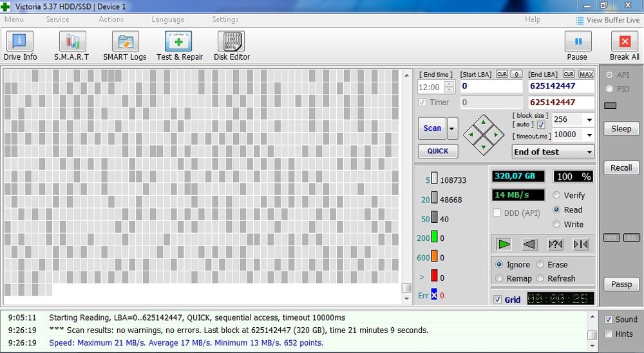The width and height of the screenshot is (644, 353).
Task: Toggle the auto block size checkbox
Action: coord(542,124)
